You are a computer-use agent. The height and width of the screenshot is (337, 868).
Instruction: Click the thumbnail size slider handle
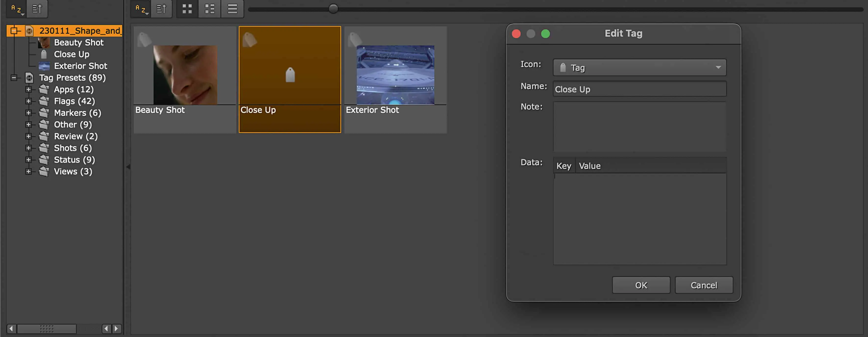coord(333,9)
